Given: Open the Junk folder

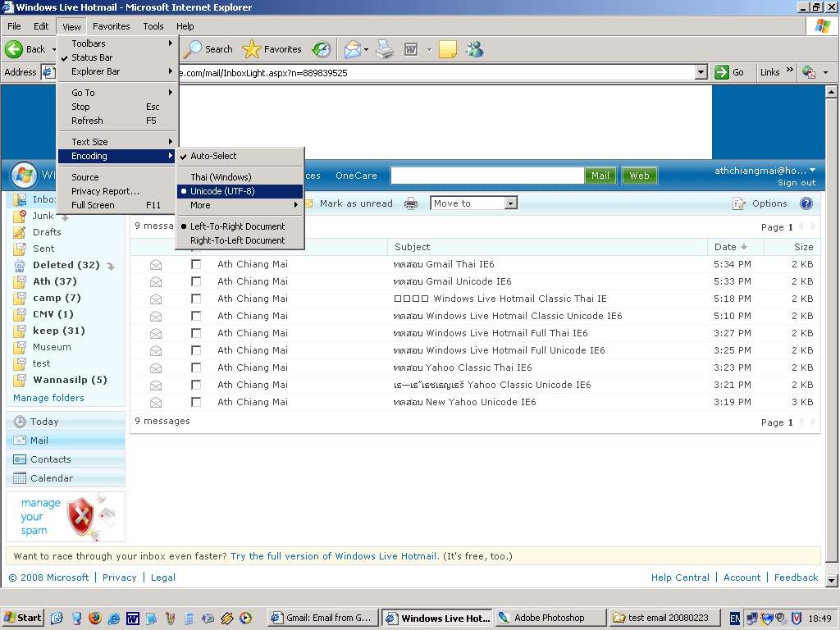Looking at the screenshot, I should click(43, 216).
